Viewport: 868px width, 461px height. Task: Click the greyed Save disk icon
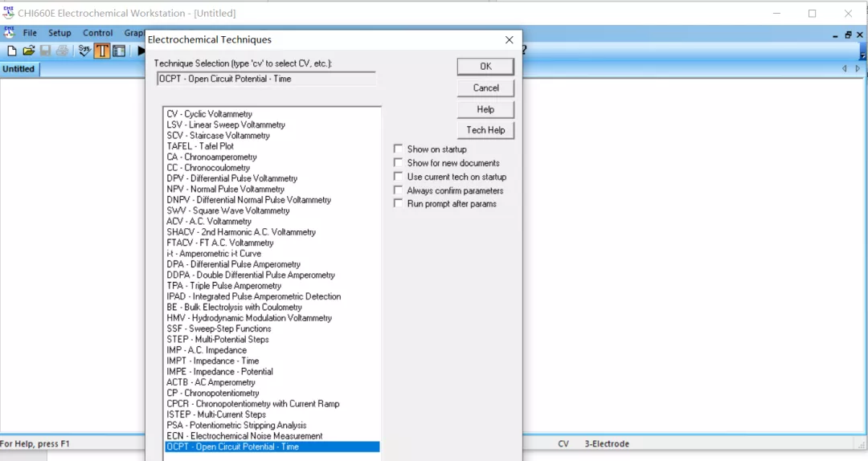point(45,51)
